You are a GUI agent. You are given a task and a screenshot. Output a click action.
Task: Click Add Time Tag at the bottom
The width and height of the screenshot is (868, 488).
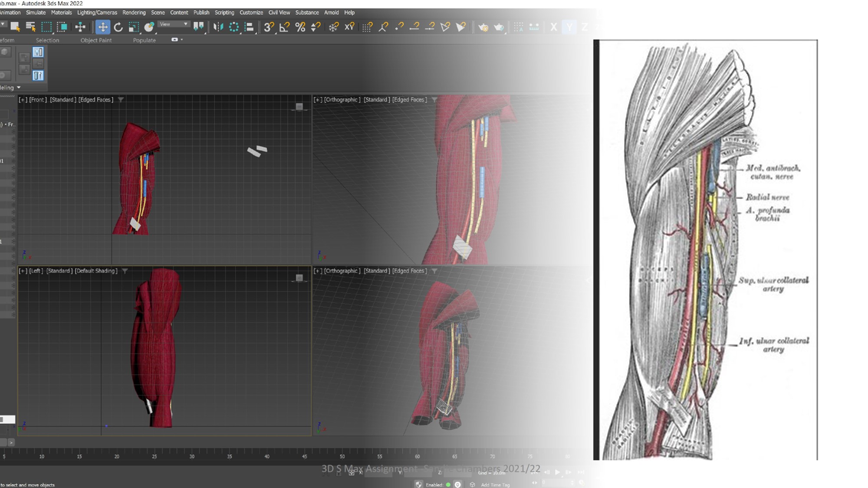(495, 485)
